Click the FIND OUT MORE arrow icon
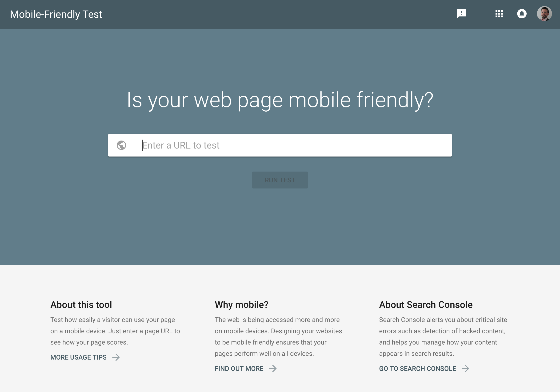The image size is (560, 392). [x=274, y=368]
